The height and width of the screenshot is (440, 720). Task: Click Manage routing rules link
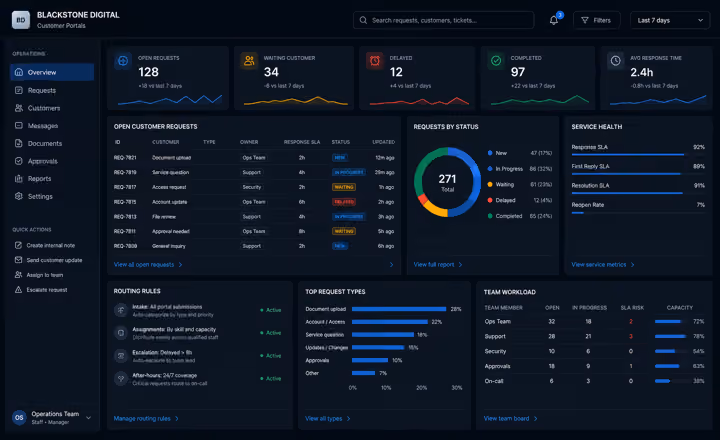click(x=146, y=418)
